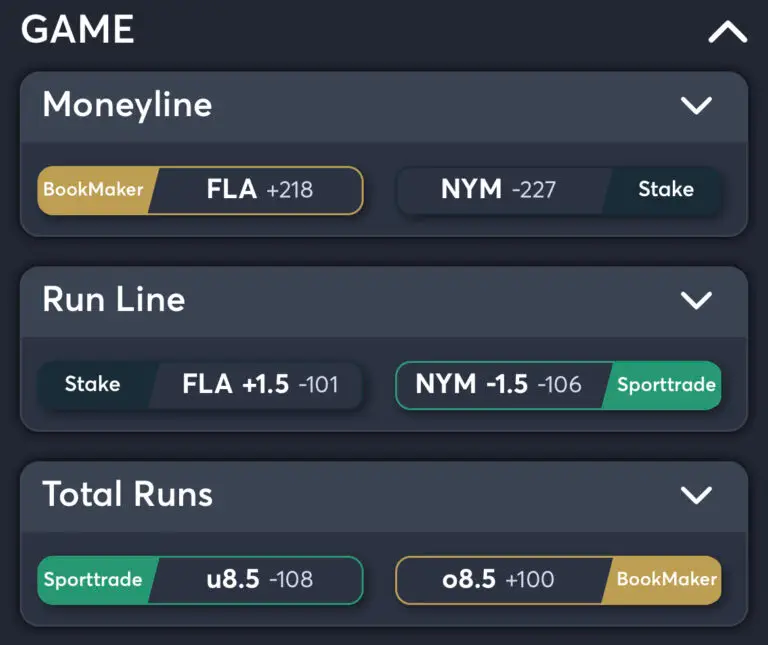Pick NYM -1.5 run line odds
This screenshot has width=768, height=645.
tap(498, 385)
